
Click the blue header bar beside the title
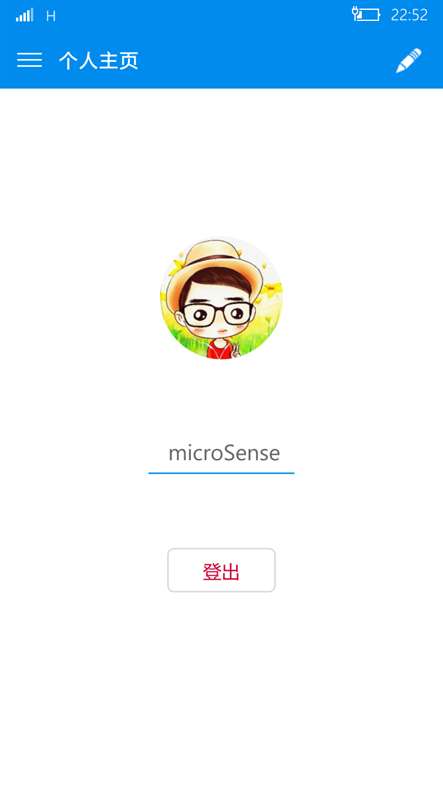pos(266,60)
